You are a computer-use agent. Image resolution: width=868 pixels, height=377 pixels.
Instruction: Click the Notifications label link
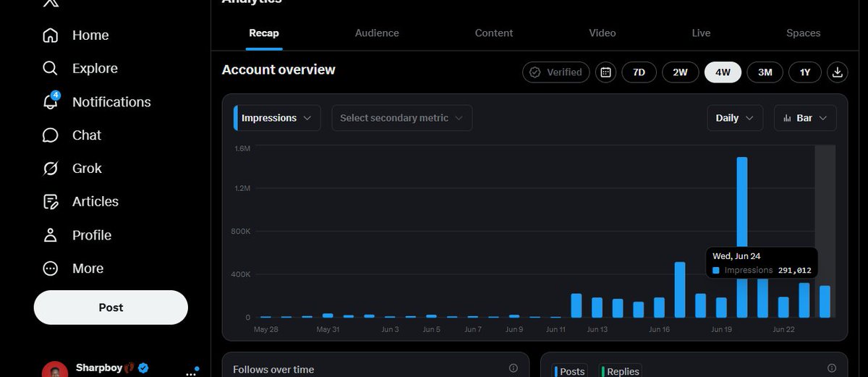pyautogui.click(x=111, y=102)
